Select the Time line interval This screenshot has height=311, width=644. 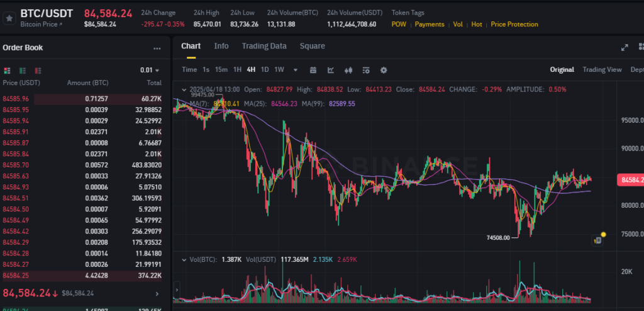pos(189,69)
